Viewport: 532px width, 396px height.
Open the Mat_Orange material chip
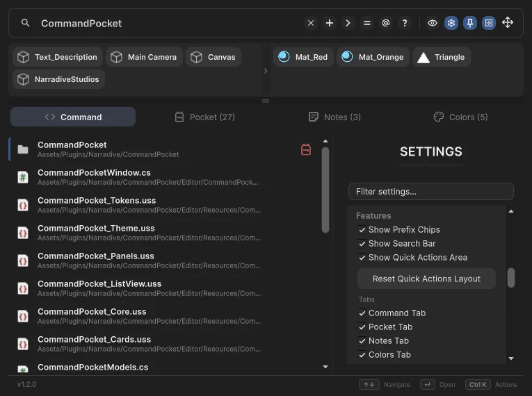coord(373,57)
